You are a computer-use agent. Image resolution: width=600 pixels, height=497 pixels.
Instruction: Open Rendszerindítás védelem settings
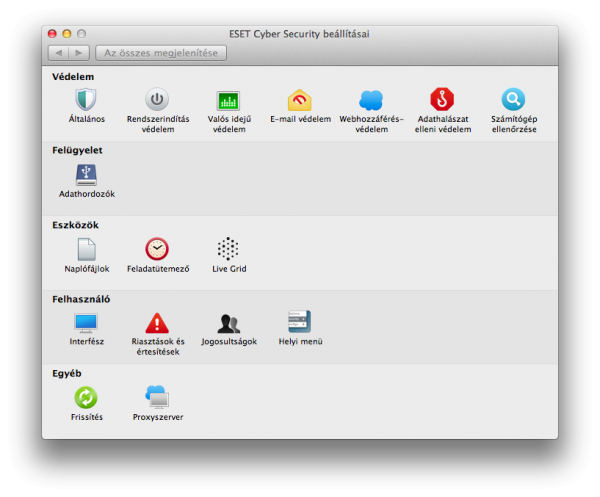[157, 100]
